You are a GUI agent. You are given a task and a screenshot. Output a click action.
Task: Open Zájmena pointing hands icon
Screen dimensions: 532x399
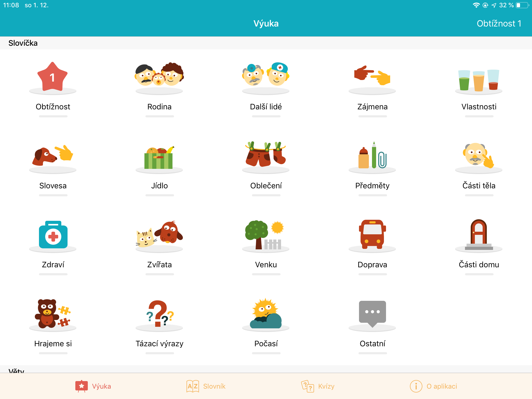pos(372,75)
